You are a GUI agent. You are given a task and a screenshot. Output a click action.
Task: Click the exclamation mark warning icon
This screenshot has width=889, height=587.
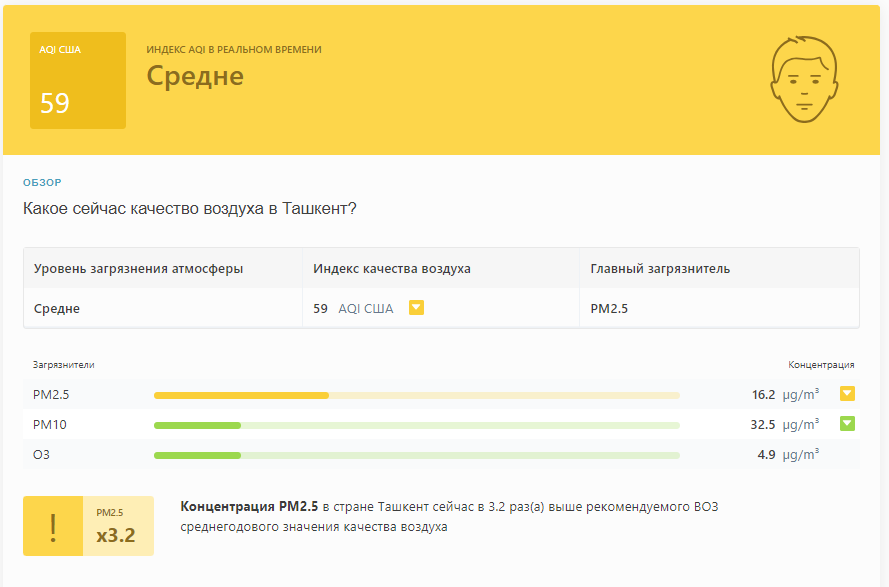(53, 526)
